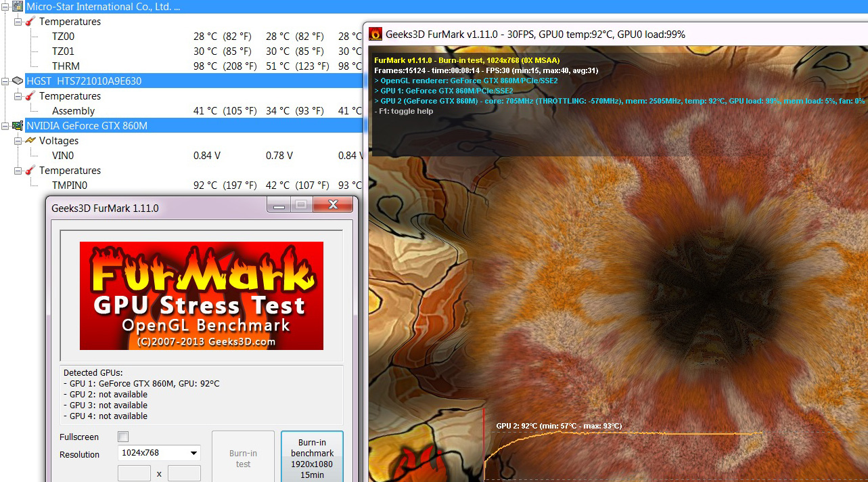The height and width of the screenshot is (482, 868).
Task: Click the thermometer icon under NVIDIA Temperatures
Action: (x=31, y=171)
